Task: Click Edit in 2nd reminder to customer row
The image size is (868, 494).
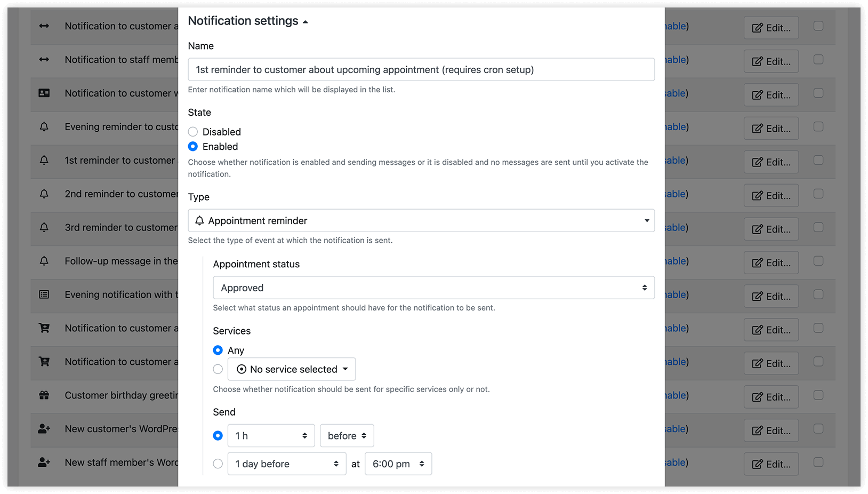Action: click(x=771, y=196)
